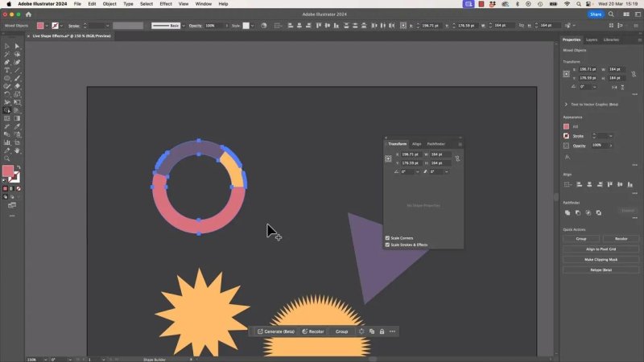Select the Ellipse shape tool
The image size is (644, 362).
point(7,78)
